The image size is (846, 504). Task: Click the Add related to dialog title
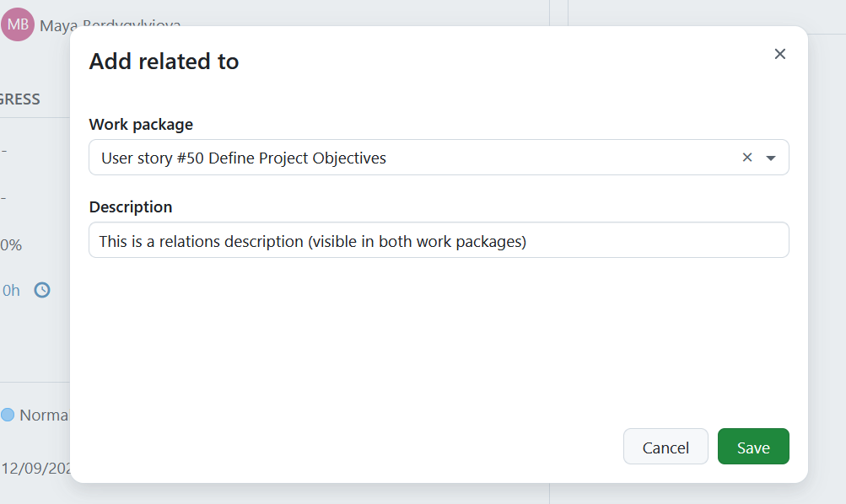(164, 62)
